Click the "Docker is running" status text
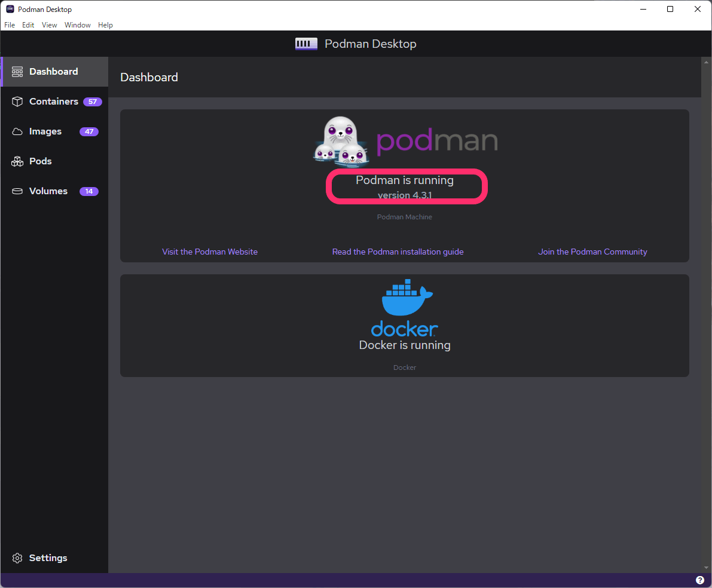Image resolution: width=712 pixels, height=588 pixels. pos(405,345)
